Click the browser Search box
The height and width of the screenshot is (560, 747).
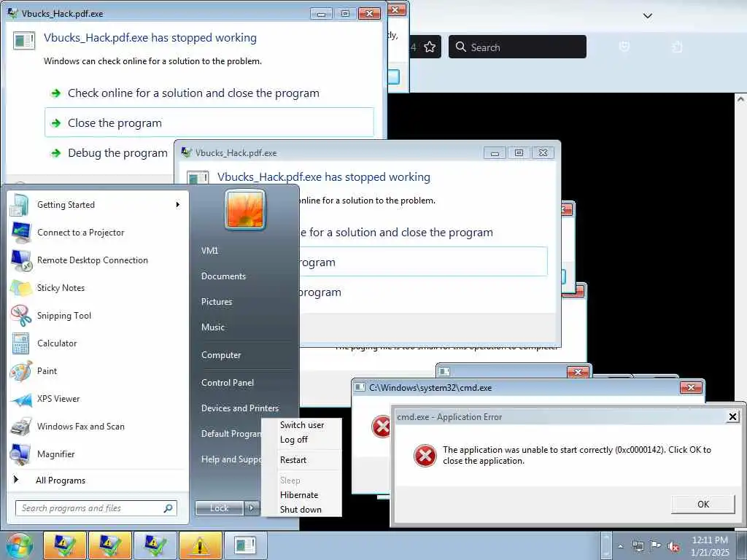click(x=517, y=47)
